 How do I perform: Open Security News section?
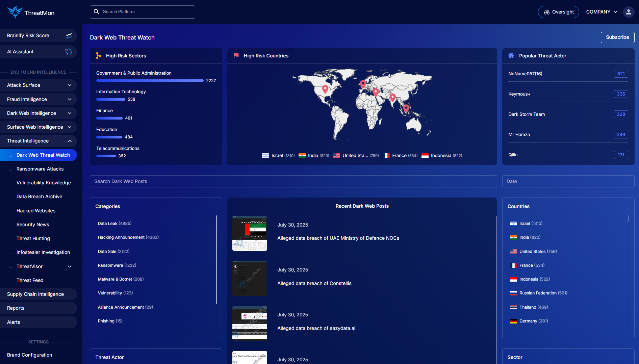tap(33, 225)
